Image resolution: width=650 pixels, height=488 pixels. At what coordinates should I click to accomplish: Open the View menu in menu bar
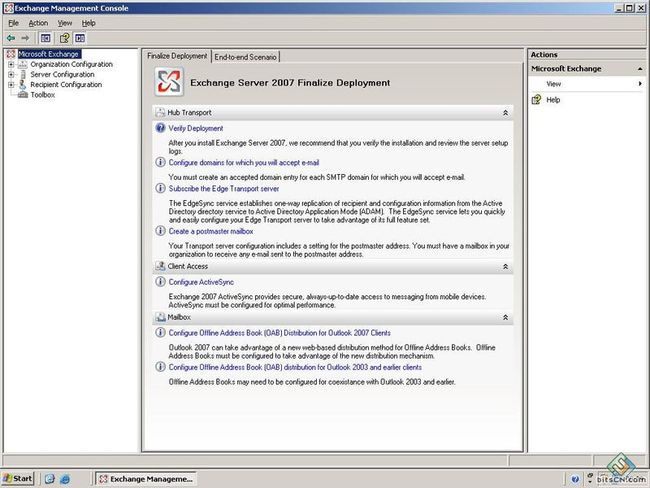point(65,23)
